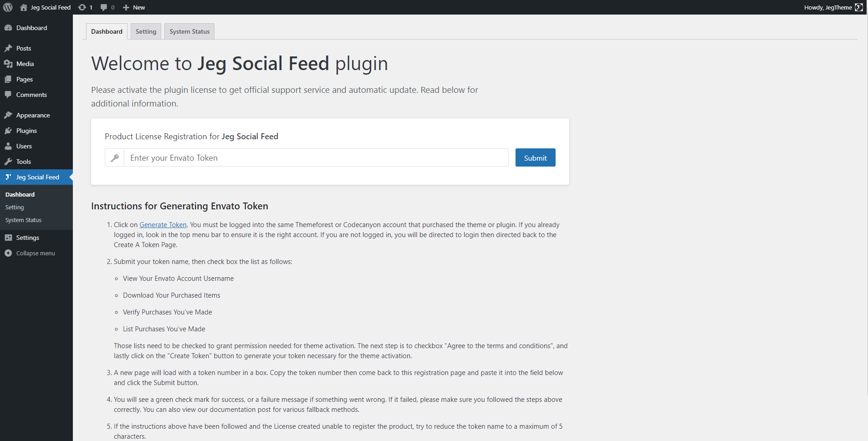Click the WordPress logo icon

(x=8, y=7)
